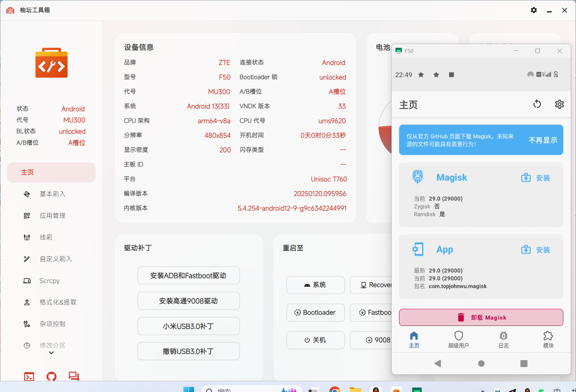
Task: Open the 模块 tab in Magisk
Action: pyautogui.click(x=548, y=339)
